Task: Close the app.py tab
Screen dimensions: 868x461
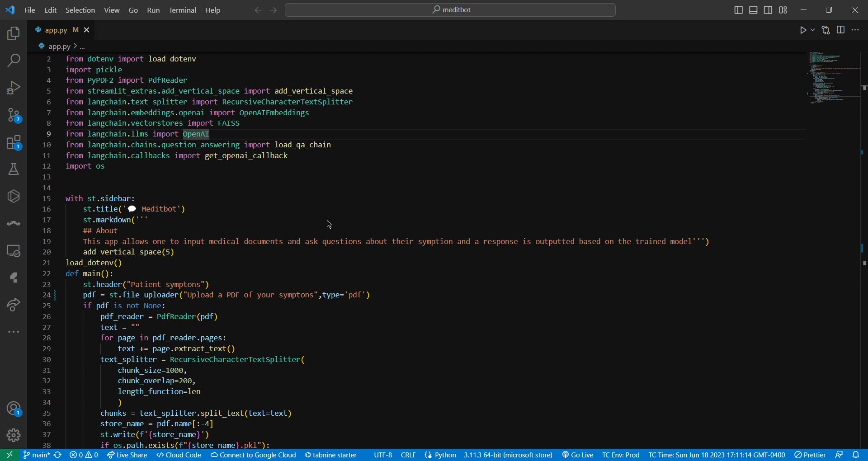Action: click(x=87, y=30)
